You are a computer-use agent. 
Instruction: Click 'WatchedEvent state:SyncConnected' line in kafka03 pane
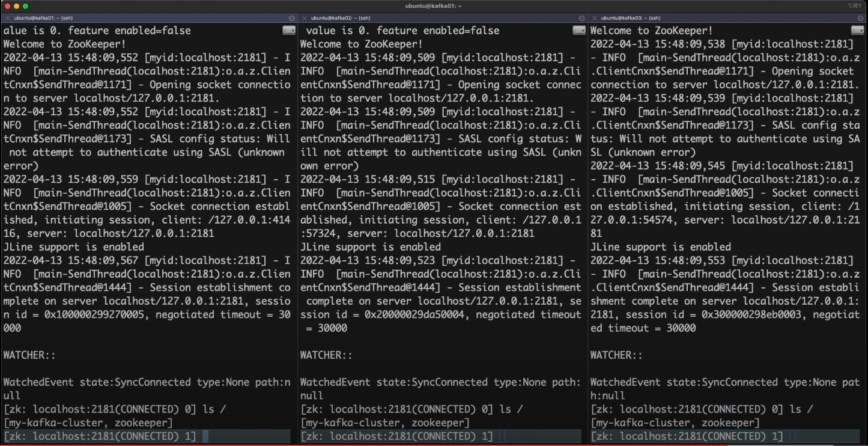click(x=725, y=382)
